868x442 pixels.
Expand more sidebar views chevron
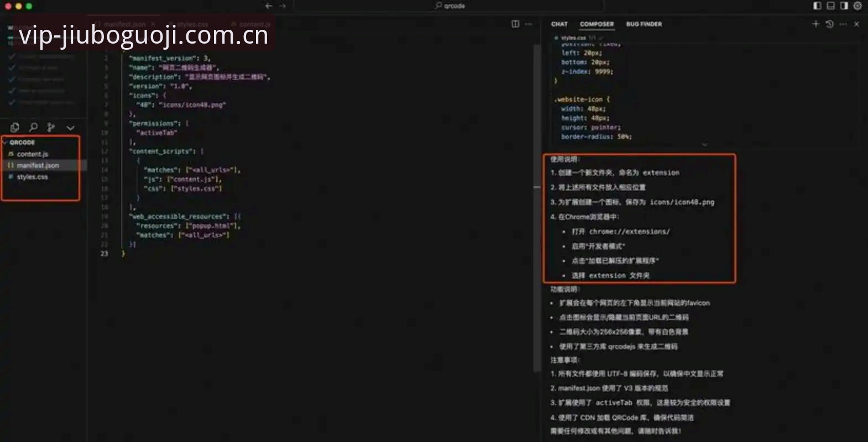point(70,128)
